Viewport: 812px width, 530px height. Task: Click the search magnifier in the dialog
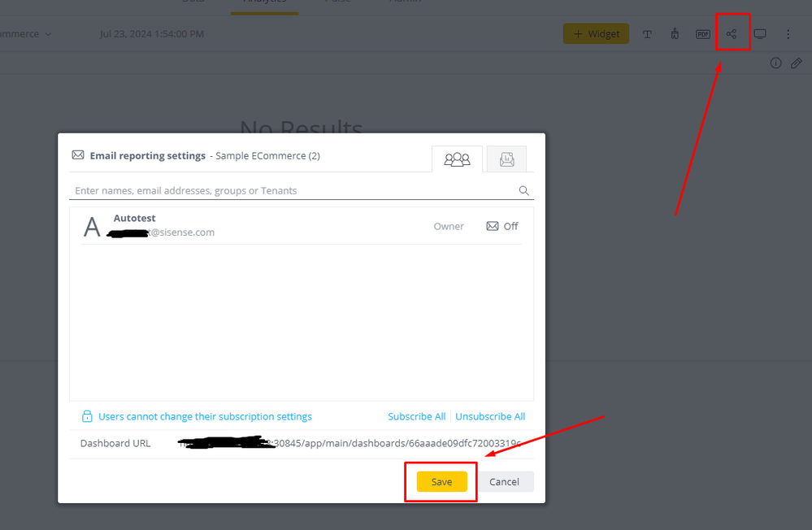[x=524, y=191]
